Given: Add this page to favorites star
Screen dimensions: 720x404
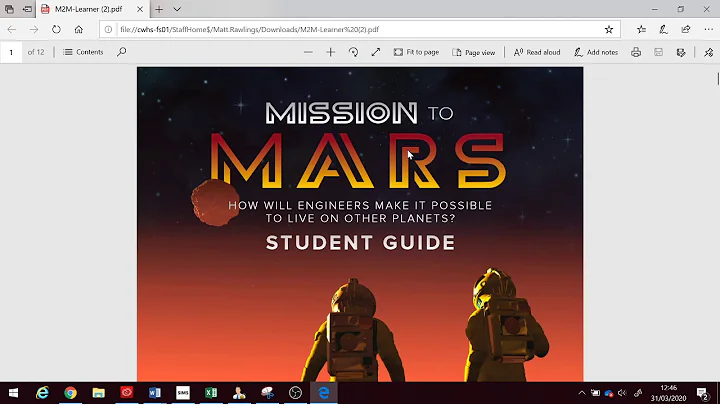Looking at the screenshot, I should point(609,29).
